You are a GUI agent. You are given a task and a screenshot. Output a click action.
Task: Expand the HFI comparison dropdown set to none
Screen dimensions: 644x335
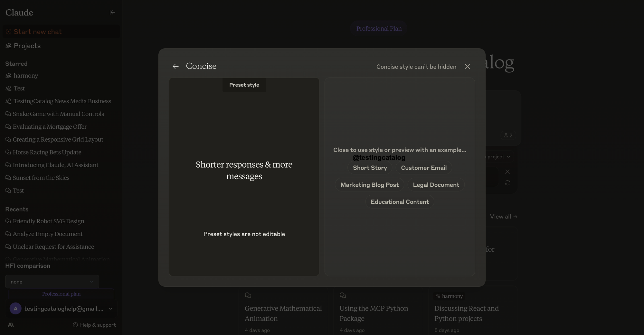coord(52,282)
